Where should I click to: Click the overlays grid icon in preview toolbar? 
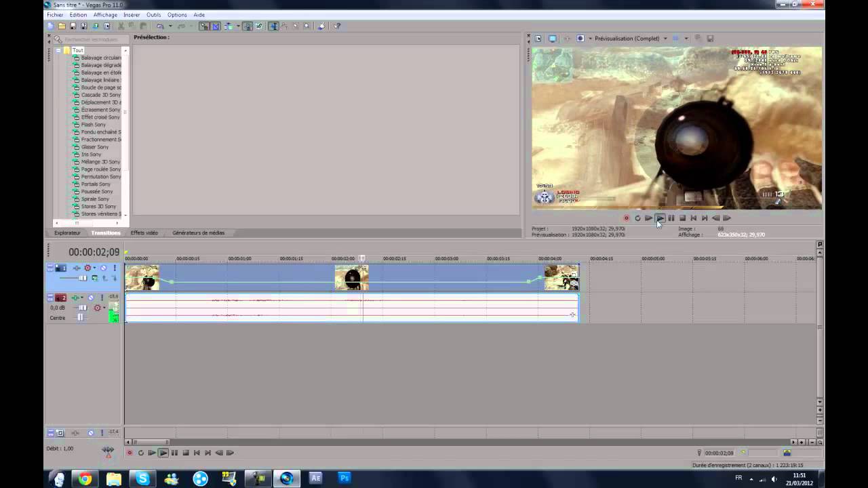675,39
